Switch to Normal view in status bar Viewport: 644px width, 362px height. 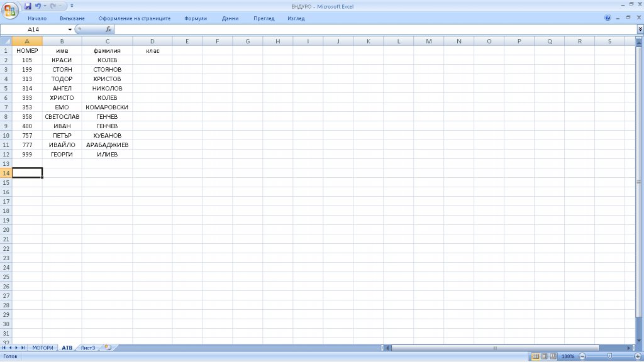(536, 356)
